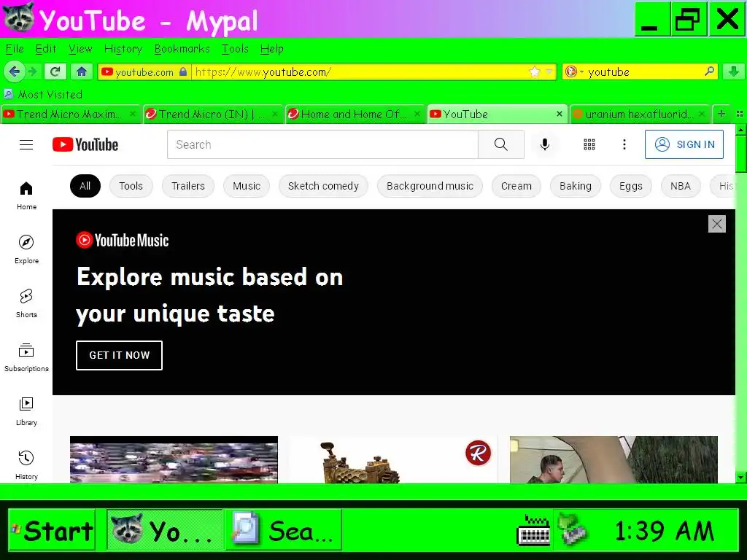Open Library in the YouTube sidebar
747x560 pixels.
click(26, 411)
